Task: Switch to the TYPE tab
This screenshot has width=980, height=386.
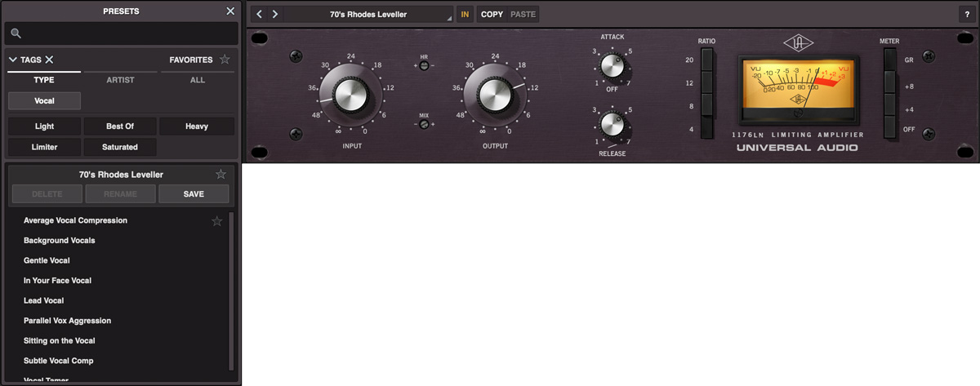Action: point(44,80)
